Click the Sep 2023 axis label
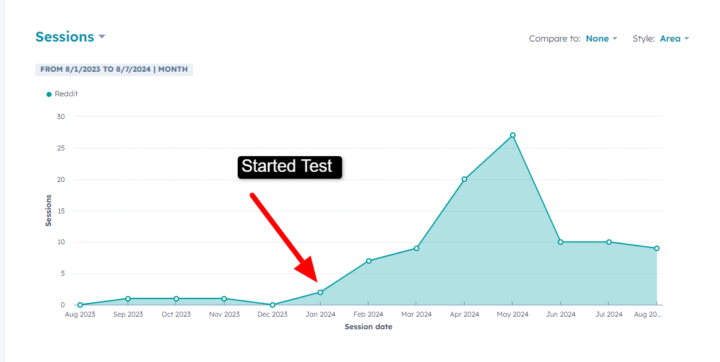Screen dimensions: 720x362 (x=128, y=315)
